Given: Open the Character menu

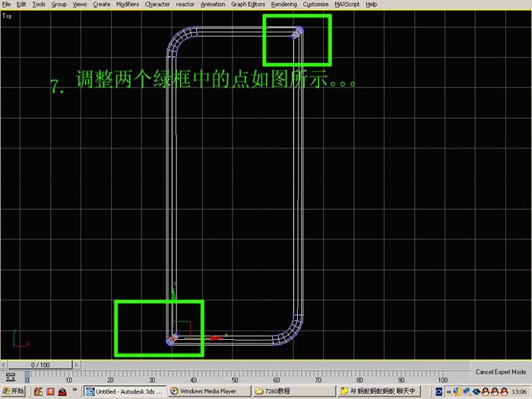Looking at the screenshot, I should 157,4.
